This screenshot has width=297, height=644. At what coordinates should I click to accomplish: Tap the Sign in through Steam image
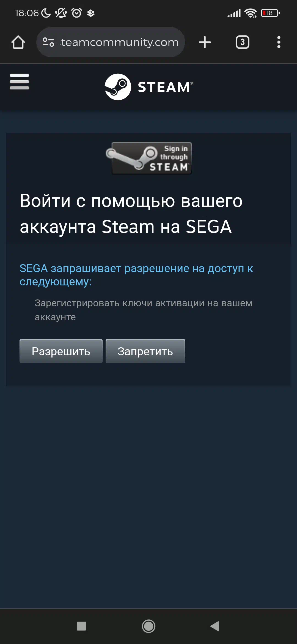click(149, 158)
